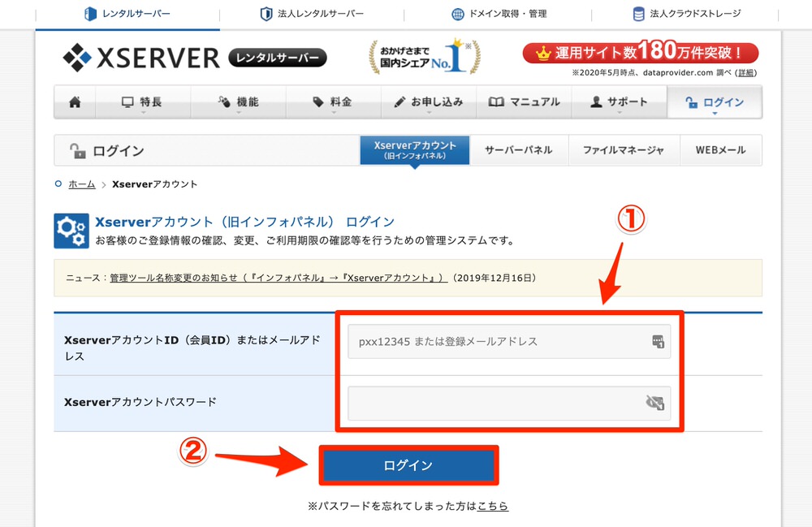Toggle password visibility eye icon

pos(655,402)
